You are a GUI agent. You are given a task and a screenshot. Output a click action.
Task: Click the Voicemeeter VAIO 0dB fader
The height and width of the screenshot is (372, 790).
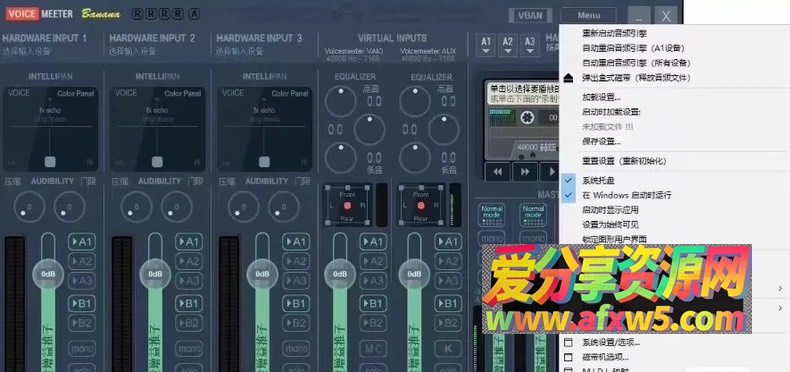tap(340, 274)
